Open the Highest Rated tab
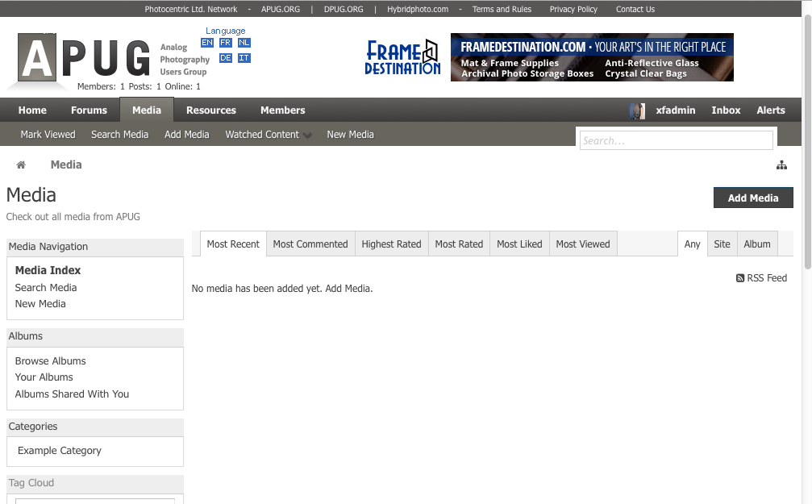Viewport: 812px width, 504px height. coord(391,244)
